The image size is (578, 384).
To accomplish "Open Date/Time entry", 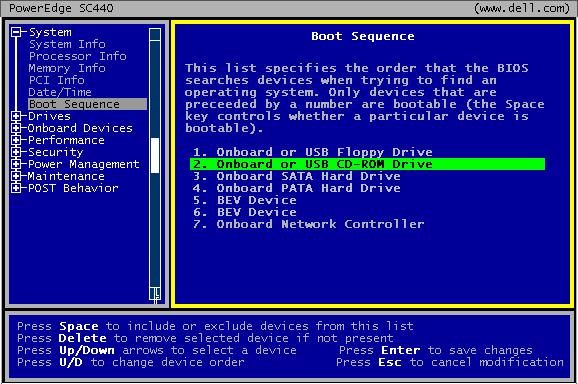I will click(x=60, y=92).
